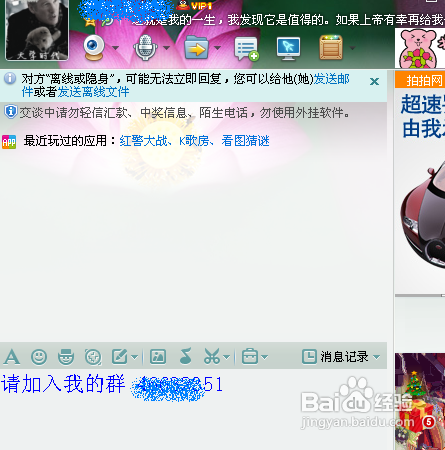445x450 pixels.
Task: Click the pink bear QQ show image
Action: tap(420, 48)
